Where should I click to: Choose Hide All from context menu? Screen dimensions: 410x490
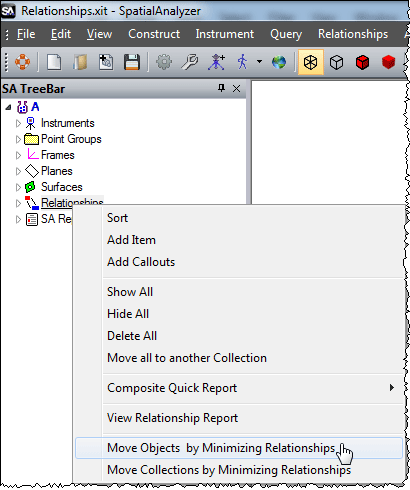click(238, 314)
